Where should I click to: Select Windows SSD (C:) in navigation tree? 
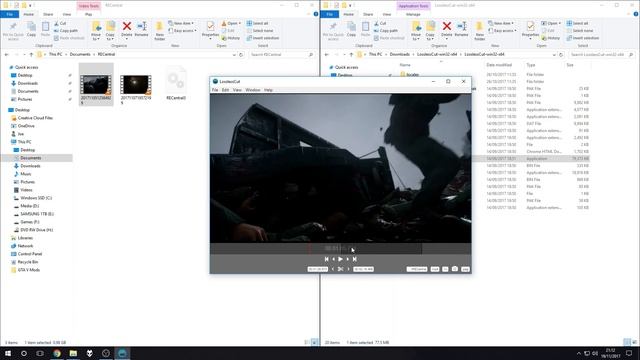(33, 198)
